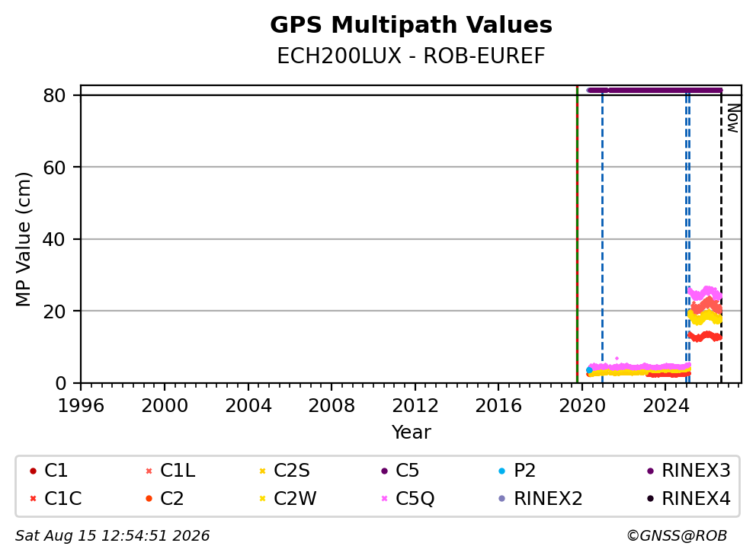Click the ©GNSS@ROB copyright text
The height and width of the screenshot is (559, 756).
click(x=677, y=535)
